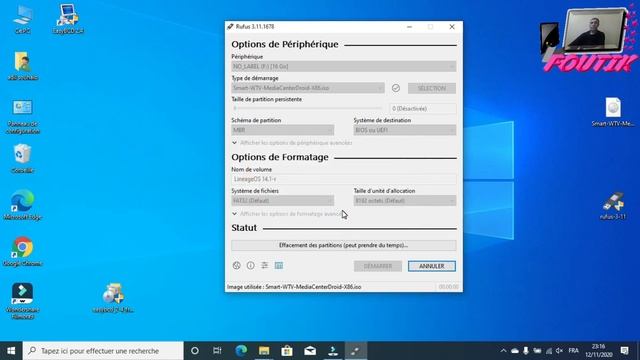640x360 pixels.
Task: Open the EasyBCD 2.4 desktop shortcut
Action: pyautogui.click(x=68, y=20)
